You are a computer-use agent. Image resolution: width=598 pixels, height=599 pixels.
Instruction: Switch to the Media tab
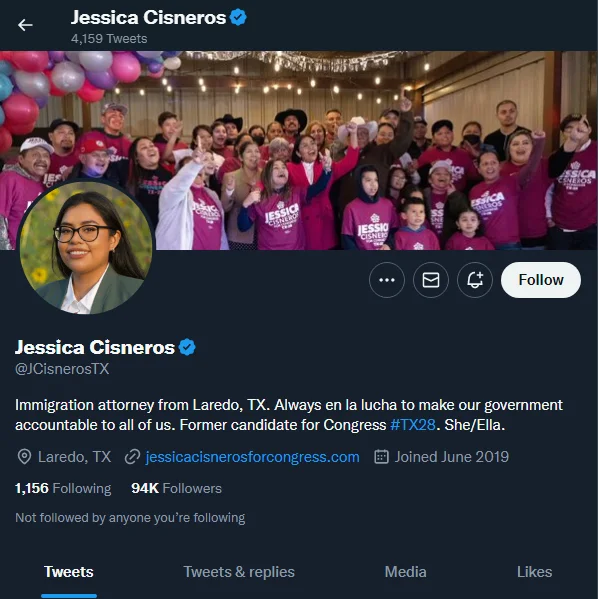[x=405, y=572]
